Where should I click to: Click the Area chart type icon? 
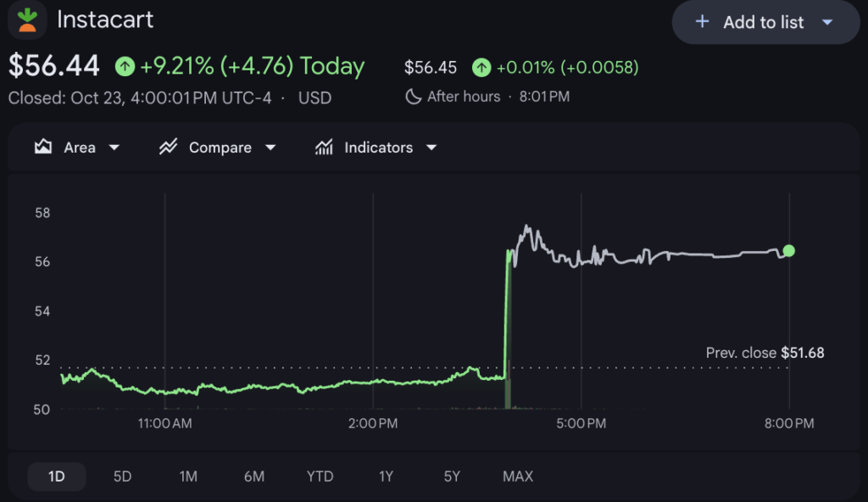coord(43,147)
